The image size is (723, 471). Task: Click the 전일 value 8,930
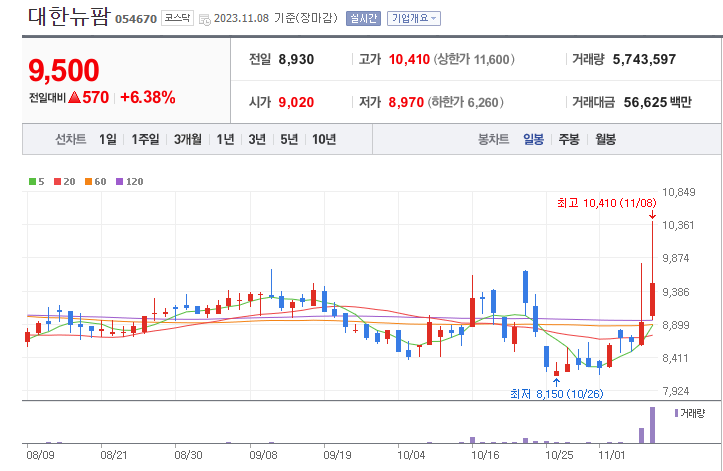click(296, 59)
